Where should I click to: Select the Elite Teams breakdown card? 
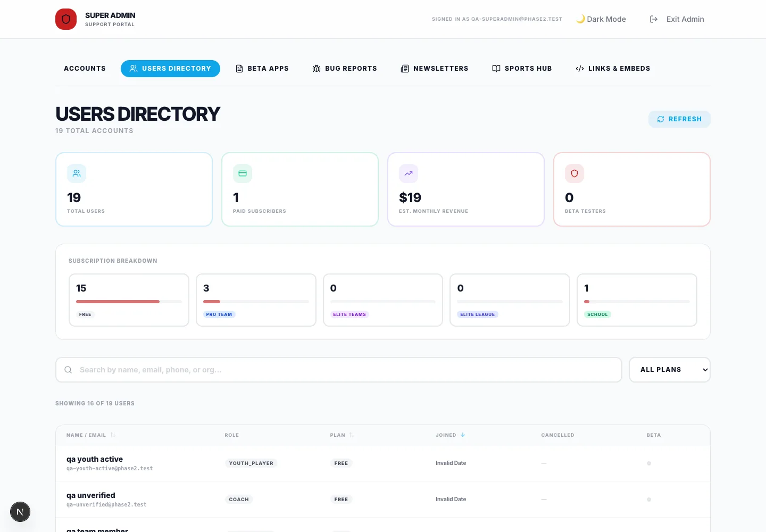pyautogui.click(x=383, y=300)
